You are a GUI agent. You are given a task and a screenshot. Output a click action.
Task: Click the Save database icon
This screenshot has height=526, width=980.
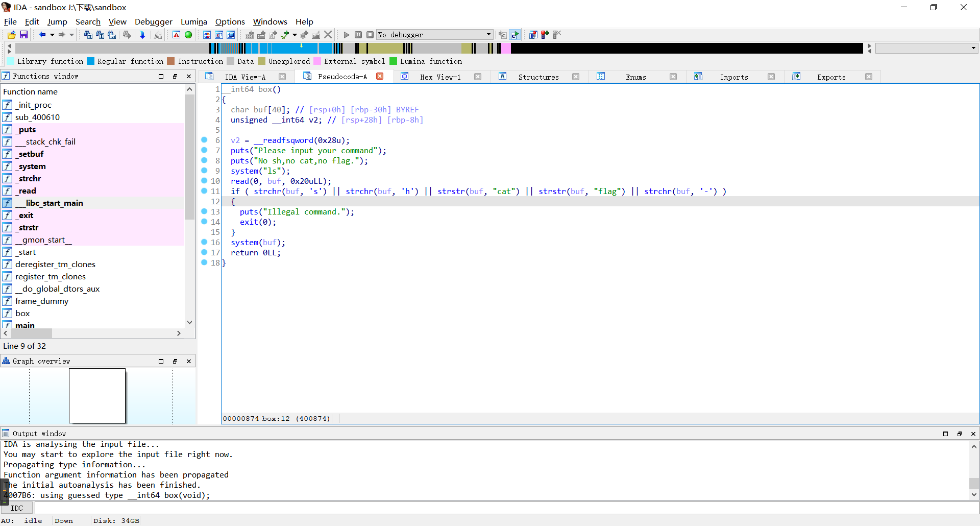coord(23,35)
